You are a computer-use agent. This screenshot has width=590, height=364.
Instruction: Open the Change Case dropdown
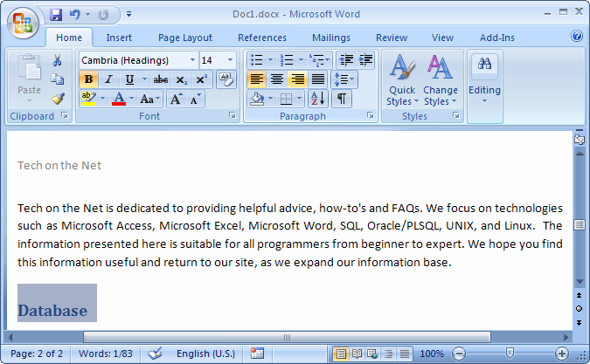pyautogui.click(x=149, y=100)
